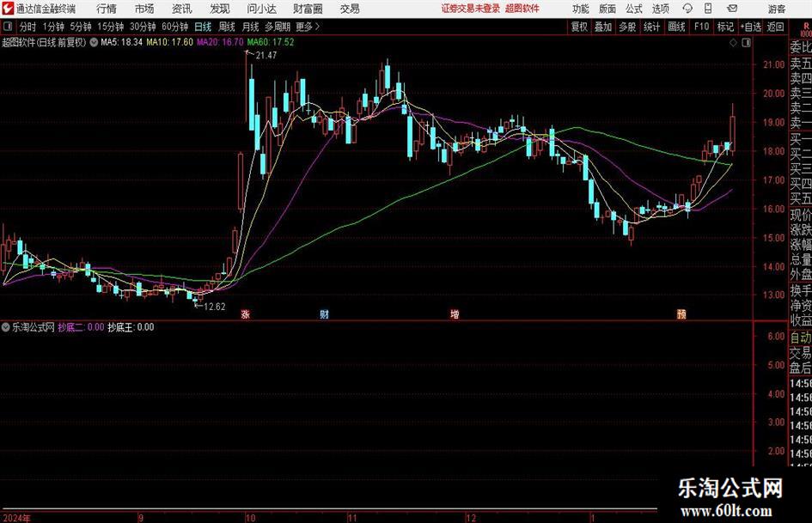Click the MA60: 17.52 indicator label
812x523 pixels.
(x=271, y=42)
